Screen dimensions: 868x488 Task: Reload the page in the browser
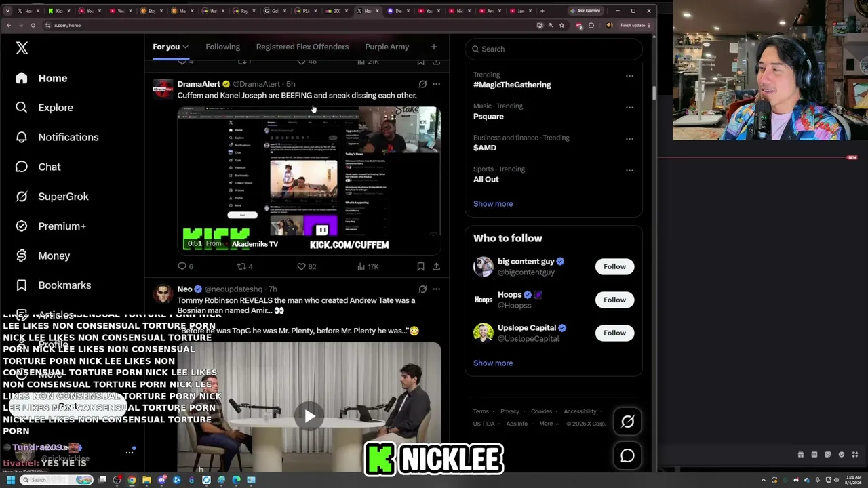(x=33, y=25)
